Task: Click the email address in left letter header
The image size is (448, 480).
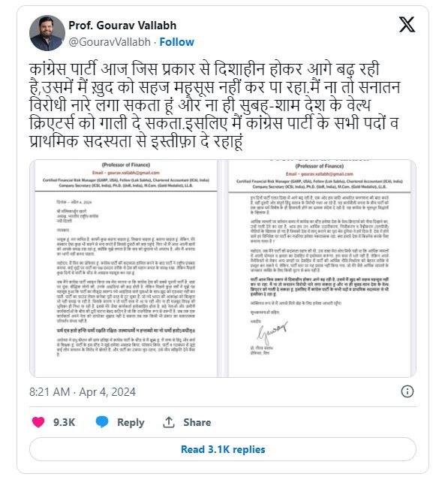Action: coord(126,173)
